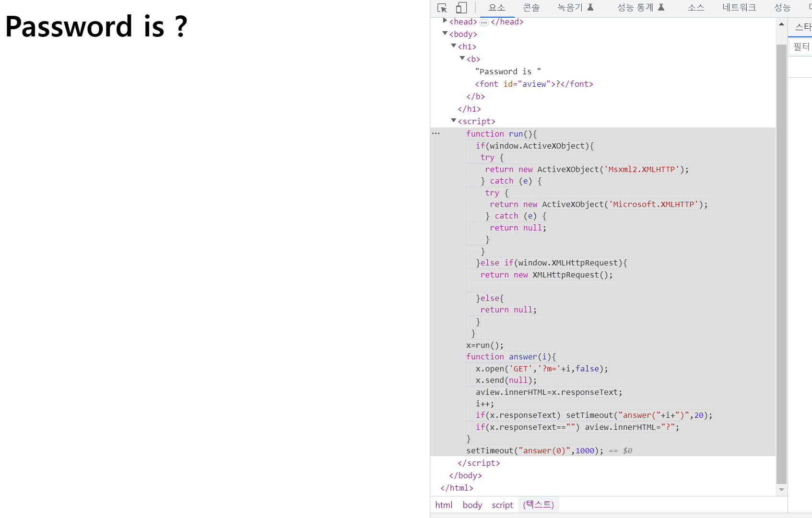Click the "function run(){" script line
The width and height of the screenshot is (812, 518).
click(502, 134)
